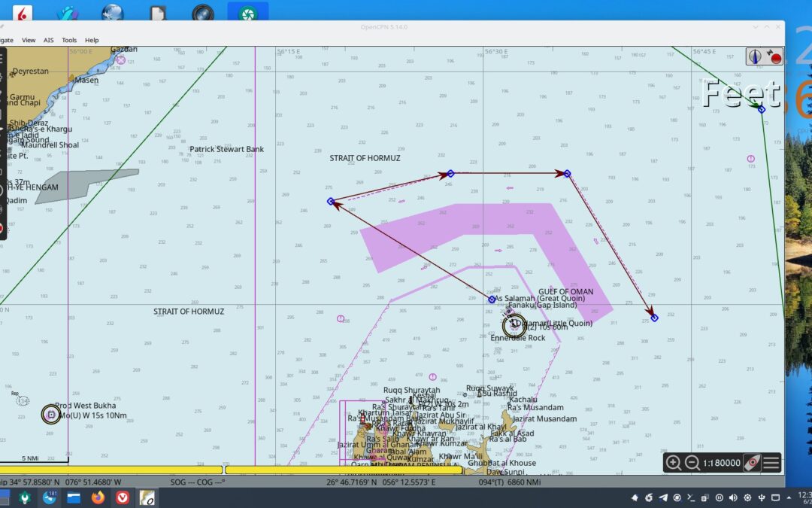Click the route waypoint west of Strait label
Image resolution: width=812 pixels, height=508 pixels.
pos(331,201)
